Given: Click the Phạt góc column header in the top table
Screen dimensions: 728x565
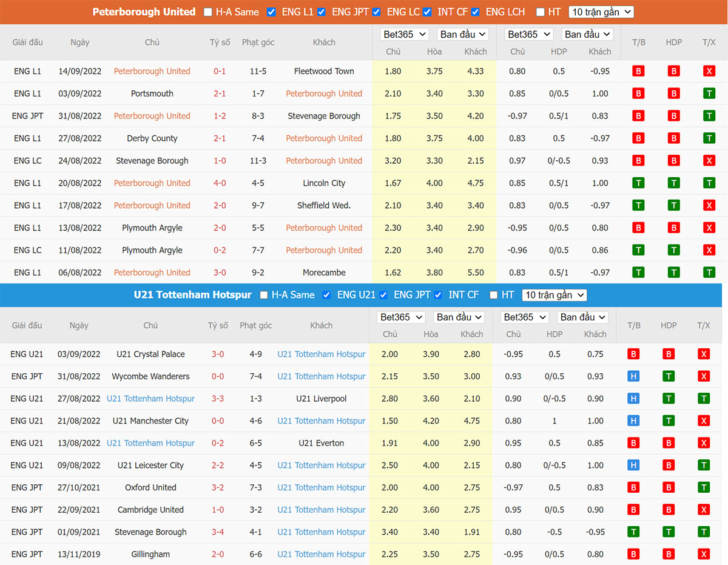Looking at the screenshot, I should coord(258,42).
